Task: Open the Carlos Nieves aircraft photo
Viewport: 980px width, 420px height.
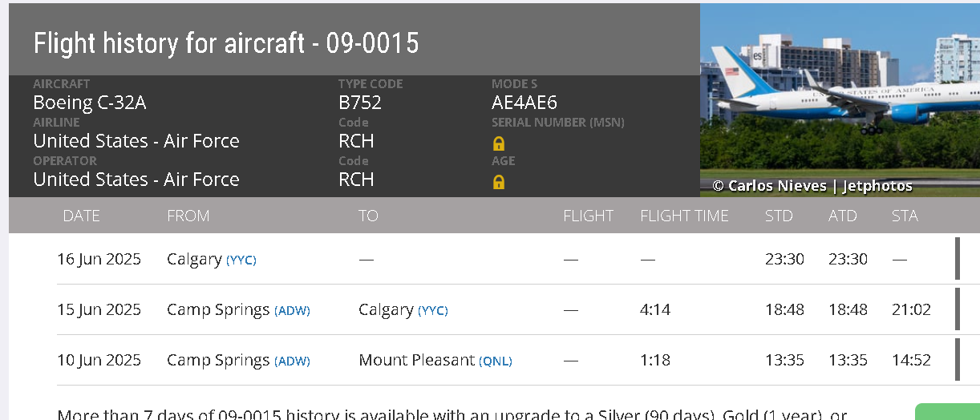Action: tap(840, 100)
